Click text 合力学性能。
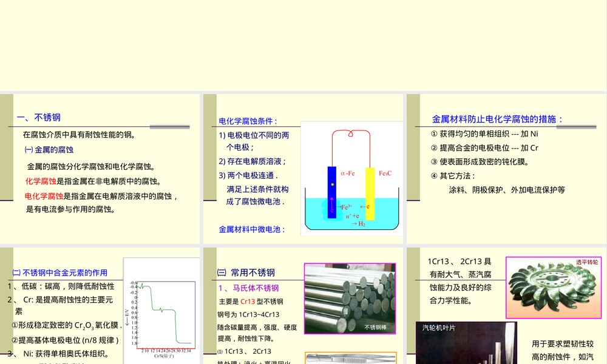 pos(451,300)
